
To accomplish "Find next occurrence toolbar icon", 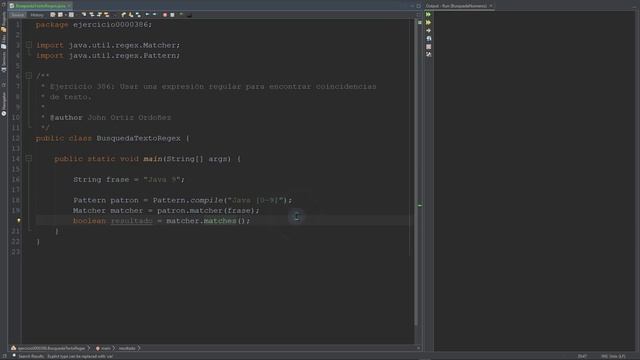I will pos(99,15).
